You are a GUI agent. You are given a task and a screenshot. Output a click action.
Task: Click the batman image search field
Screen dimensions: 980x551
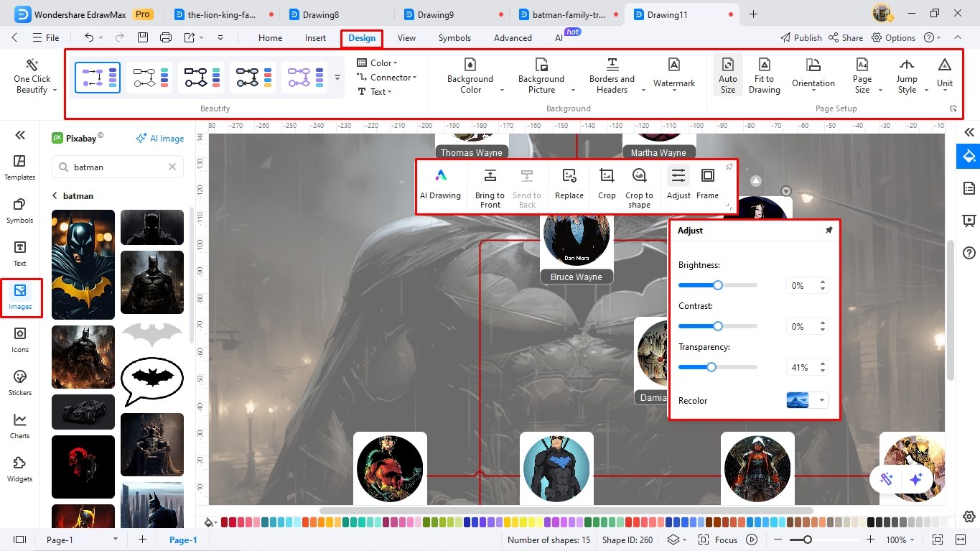coord(117,167)
